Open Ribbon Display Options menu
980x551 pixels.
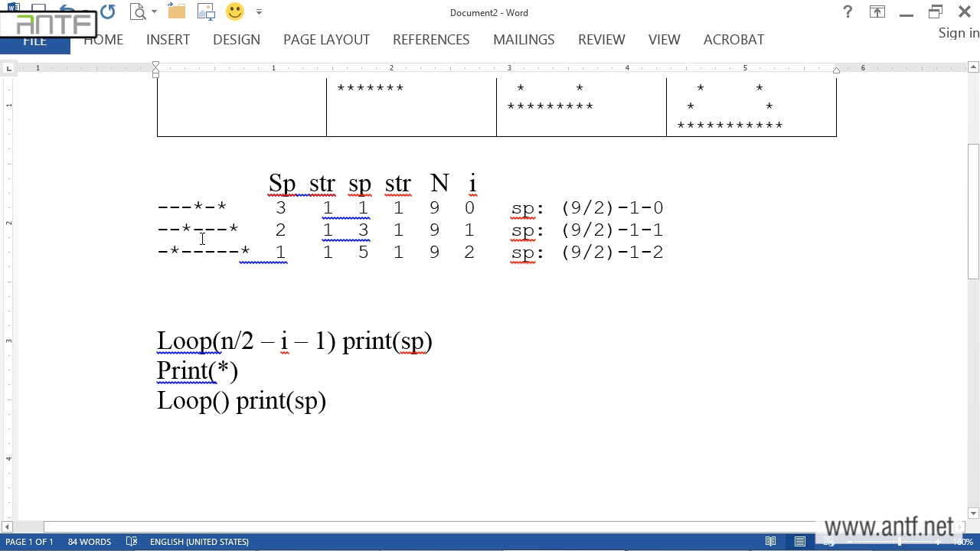[877, 12]
